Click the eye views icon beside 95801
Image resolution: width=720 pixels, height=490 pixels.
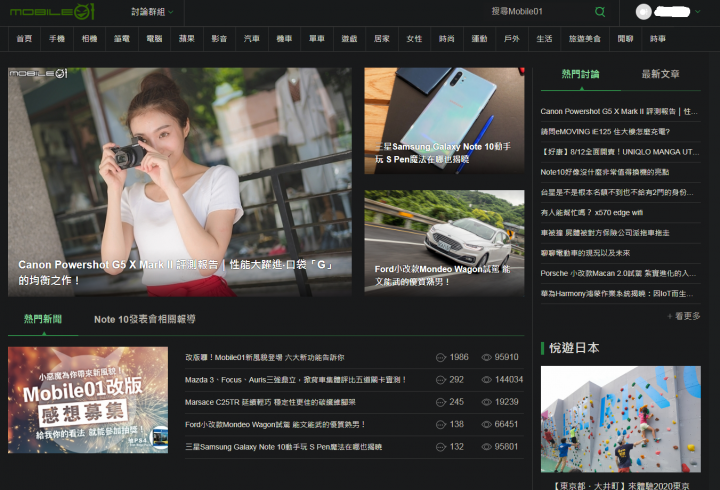[486, 447]
